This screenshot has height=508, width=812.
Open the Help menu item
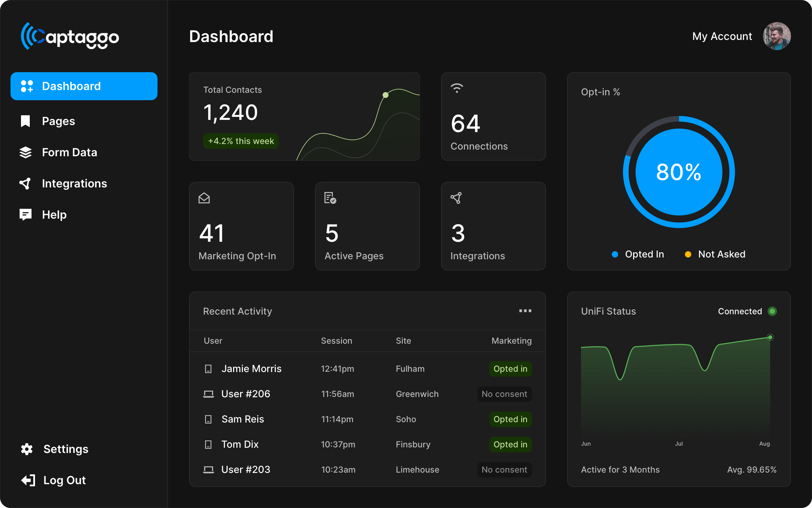pos(54,215)
